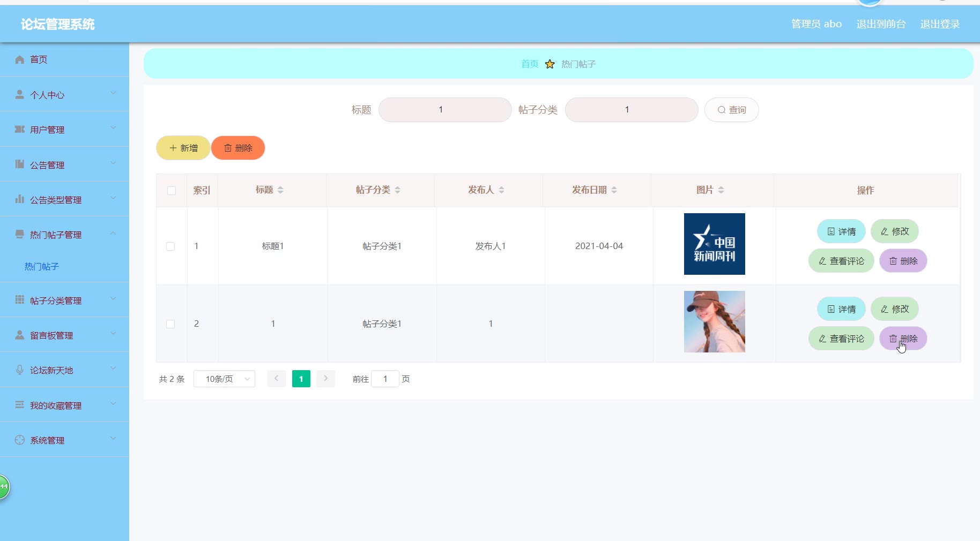Click the bar chart icon beside 公告类型管理
Image resolution: width=980 pixels, height=541 pixels.
[20, 199]
